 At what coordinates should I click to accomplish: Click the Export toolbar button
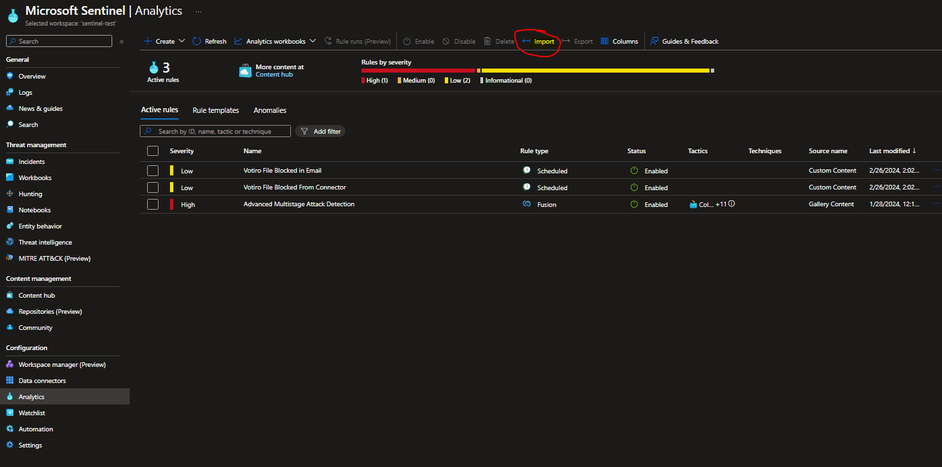click(577, 41)
